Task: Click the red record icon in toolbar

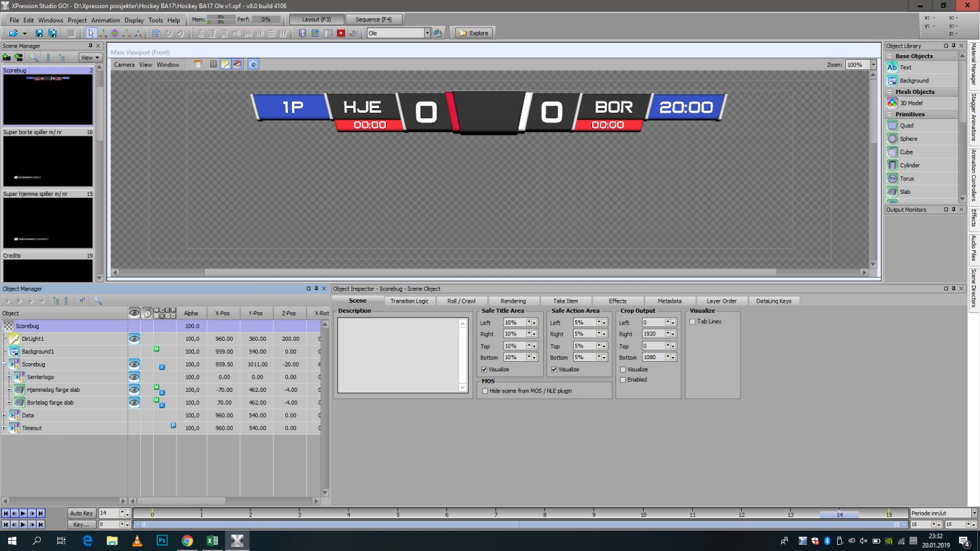Action: point(341,33)
